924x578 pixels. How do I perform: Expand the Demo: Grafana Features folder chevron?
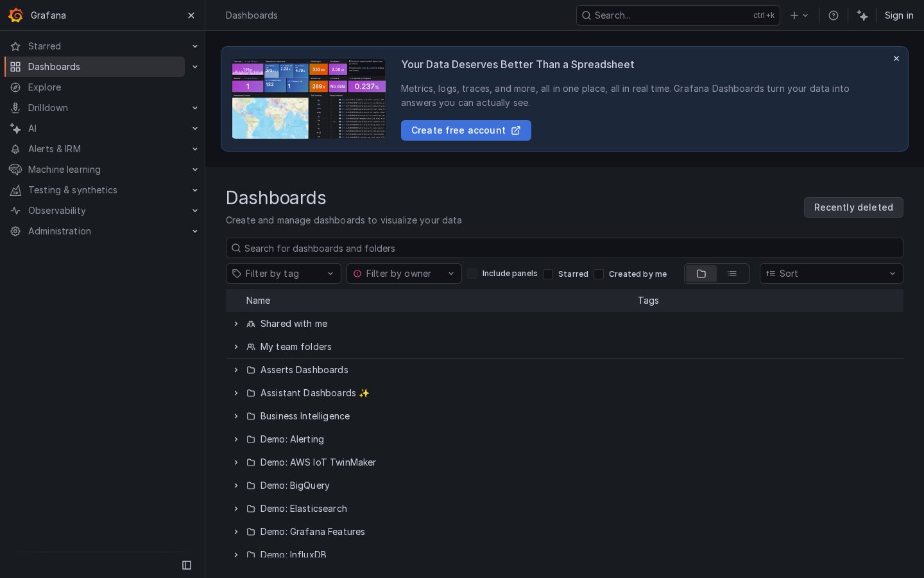tap(236, 532)
